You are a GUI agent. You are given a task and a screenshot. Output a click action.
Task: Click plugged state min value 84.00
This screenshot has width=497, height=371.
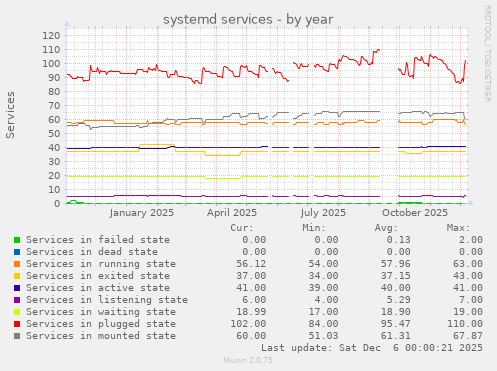tap(323, 324)
